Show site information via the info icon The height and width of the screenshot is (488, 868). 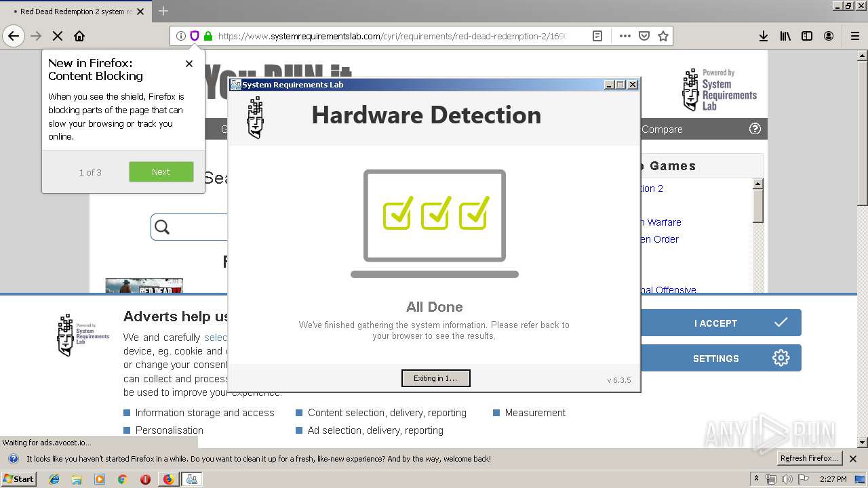point(180,36)
